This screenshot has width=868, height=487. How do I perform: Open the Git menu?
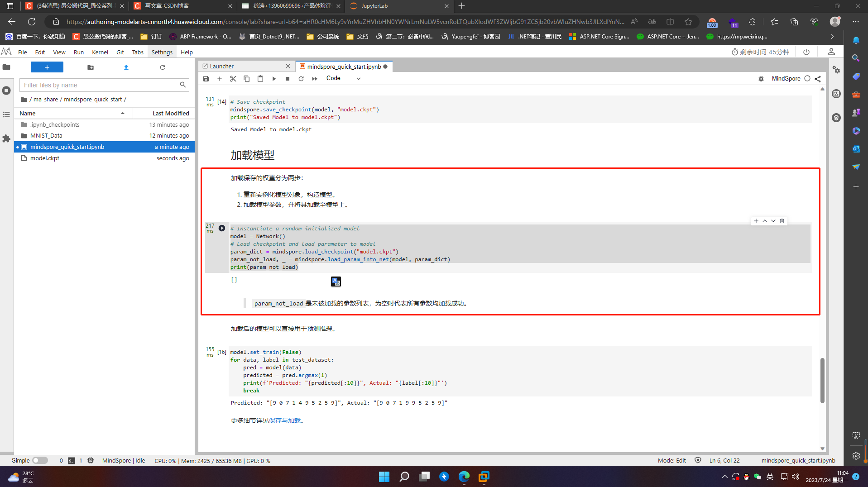[x=120, y=52]
